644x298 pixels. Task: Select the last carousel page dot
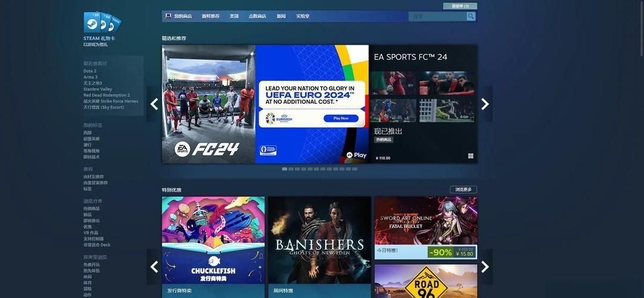tap(354, 169)
